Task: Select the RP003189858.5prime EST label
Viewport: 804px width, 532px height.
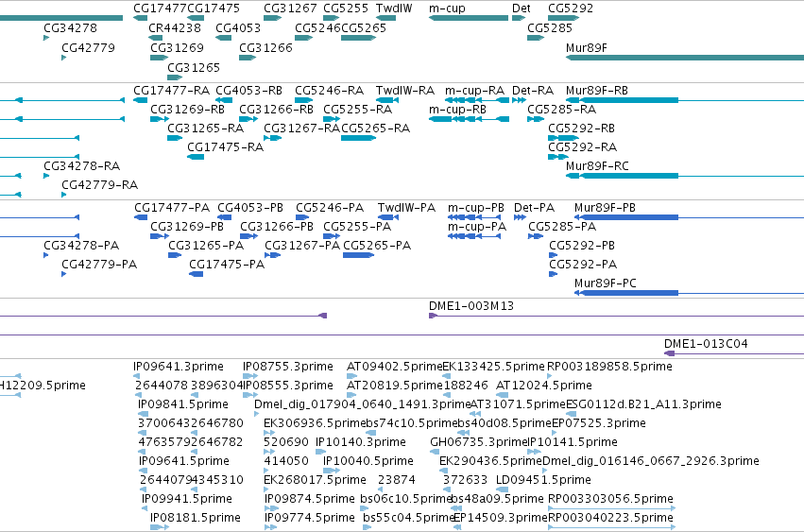Action: (609, 367)
